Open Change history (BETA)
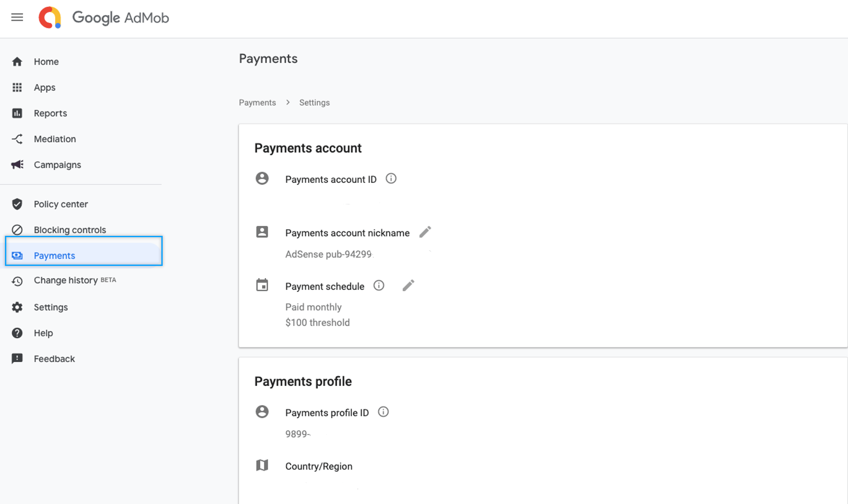This screenshot has height=504, width=848. 66,281
